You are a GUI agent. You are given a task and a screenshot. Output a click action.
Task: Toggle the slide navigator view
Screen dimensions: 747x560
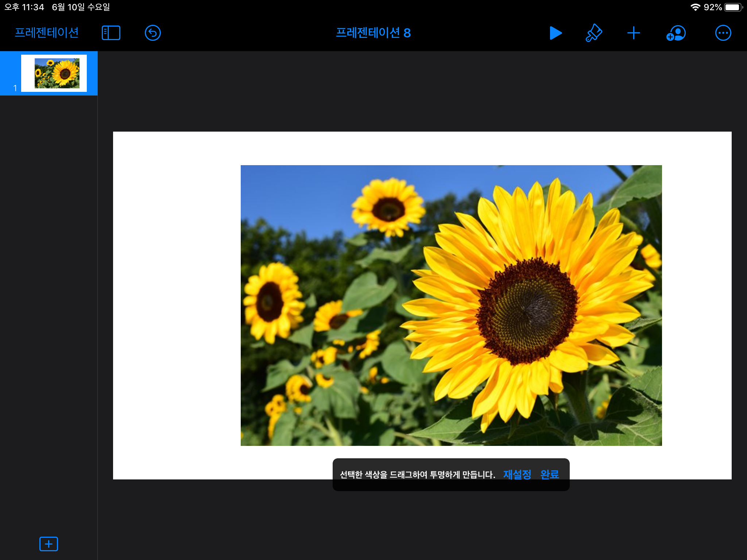click(111, 33)
